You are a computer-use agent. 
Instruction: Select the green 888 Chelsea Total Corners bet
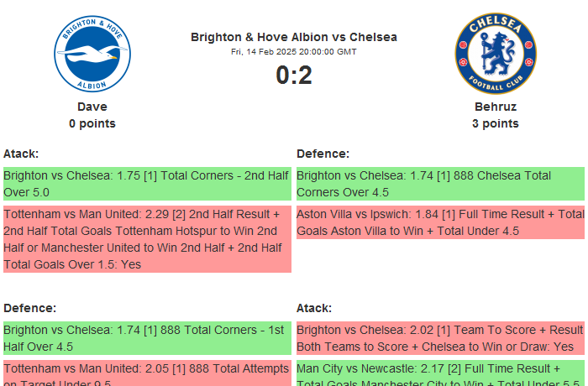point(440,184)
